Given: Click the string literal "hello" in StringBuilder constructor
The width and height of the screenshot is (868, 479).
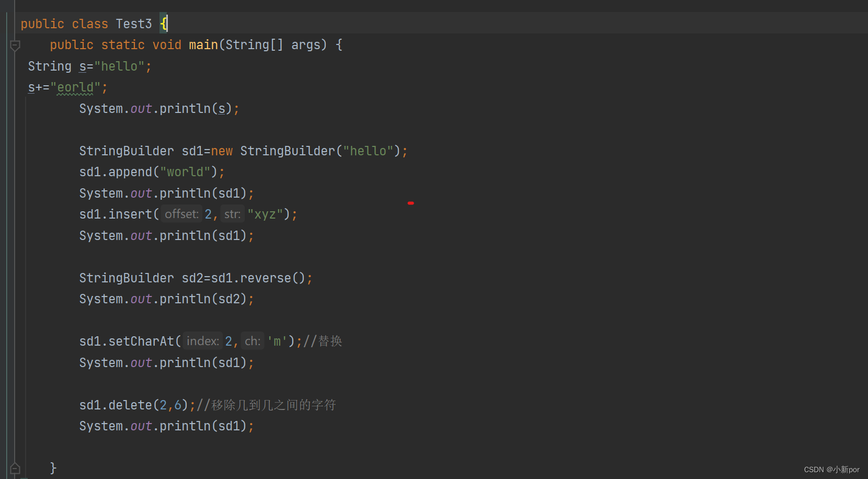Looking at the screenshot, I should pyautogui.click(x=369, y=151).
